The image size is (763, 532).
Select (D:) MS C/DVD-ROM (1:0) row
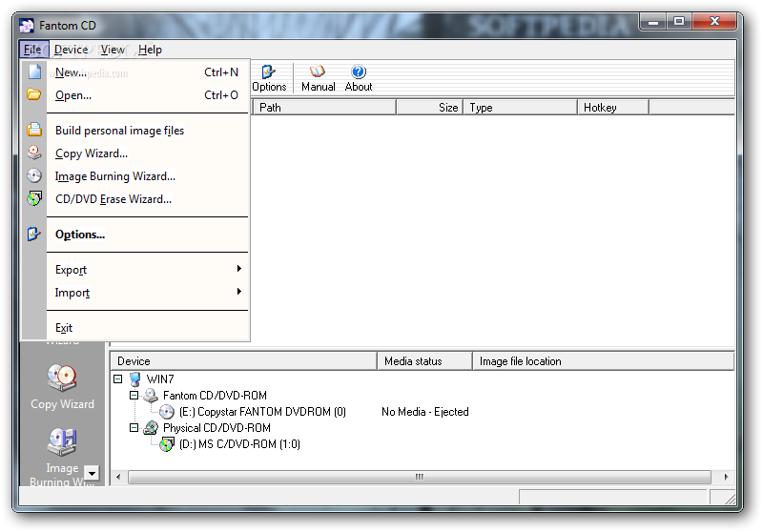[239, 444]
